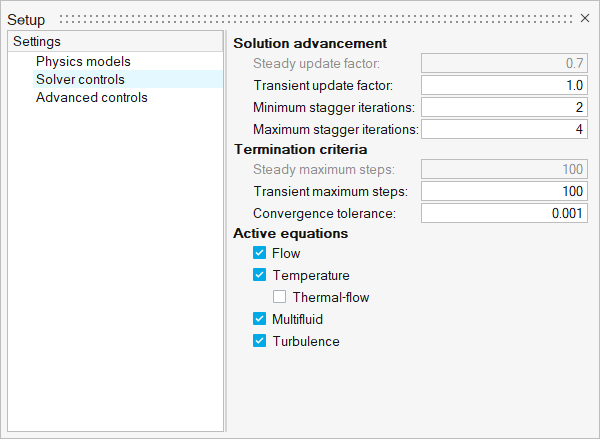This screenshot has height=439, width=600.
Task: Select Advanced controls item
Action: (x=91, y=97)
